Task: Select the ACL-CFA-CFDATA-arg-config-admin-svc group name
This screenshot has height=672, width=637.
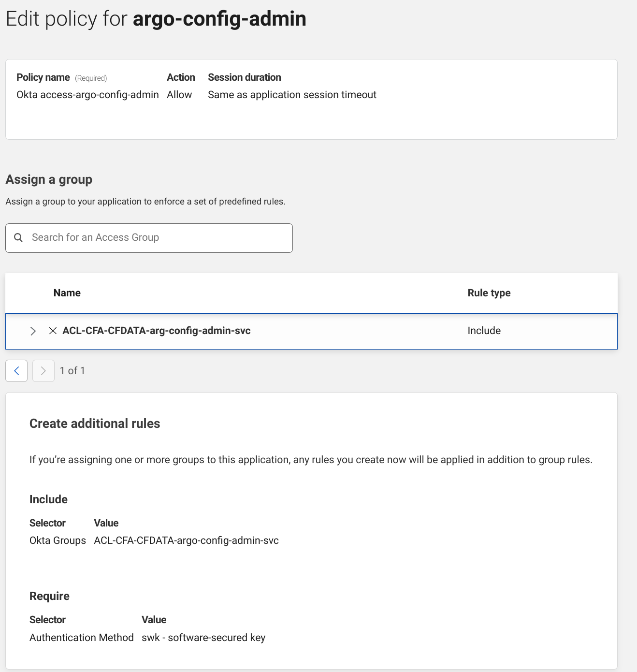Action: 157,331
